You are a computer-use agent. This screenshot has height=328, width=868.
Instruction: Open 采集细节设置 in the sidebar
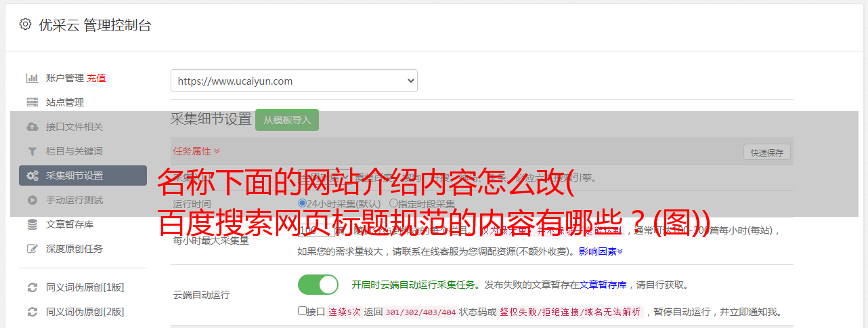click(83, 176)
